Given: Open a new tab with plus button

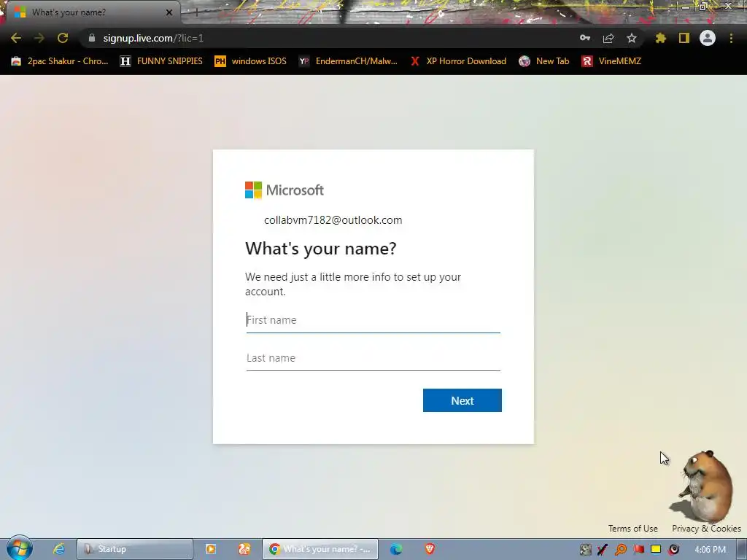Looking at the screenshot, I should click(196, 12).
